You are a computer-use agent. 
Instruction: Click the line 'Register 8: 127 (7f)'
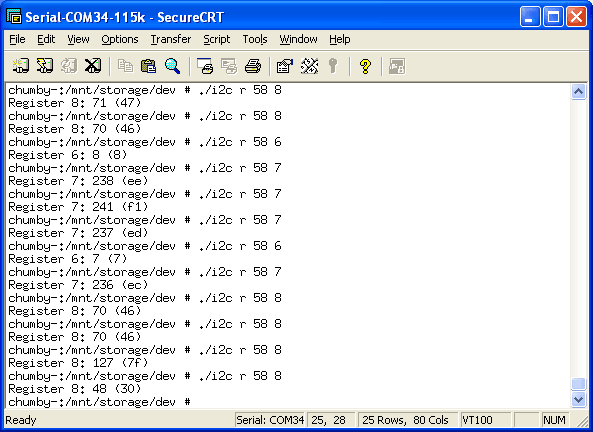coord(78,363)
